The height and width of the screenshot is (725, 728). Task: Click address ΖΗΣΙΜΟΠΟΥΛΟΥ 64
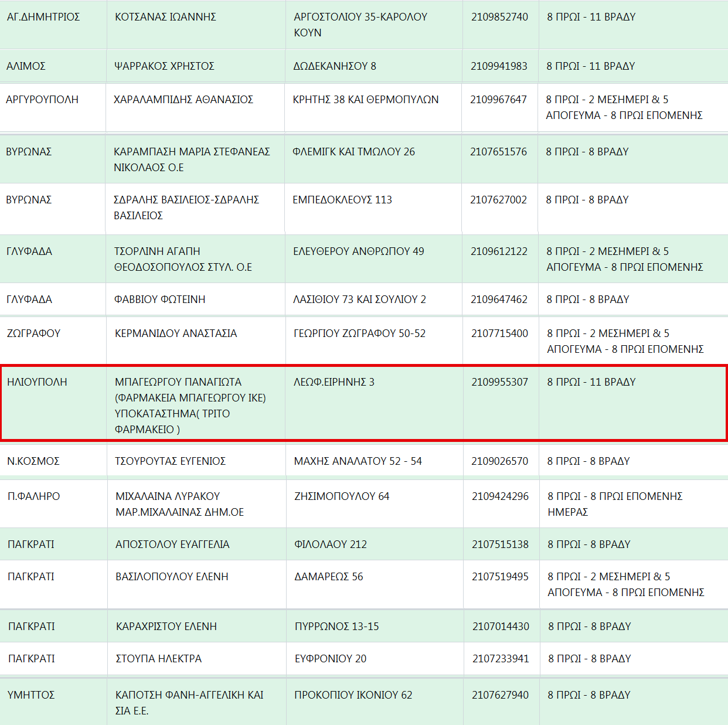coord(342,496)
